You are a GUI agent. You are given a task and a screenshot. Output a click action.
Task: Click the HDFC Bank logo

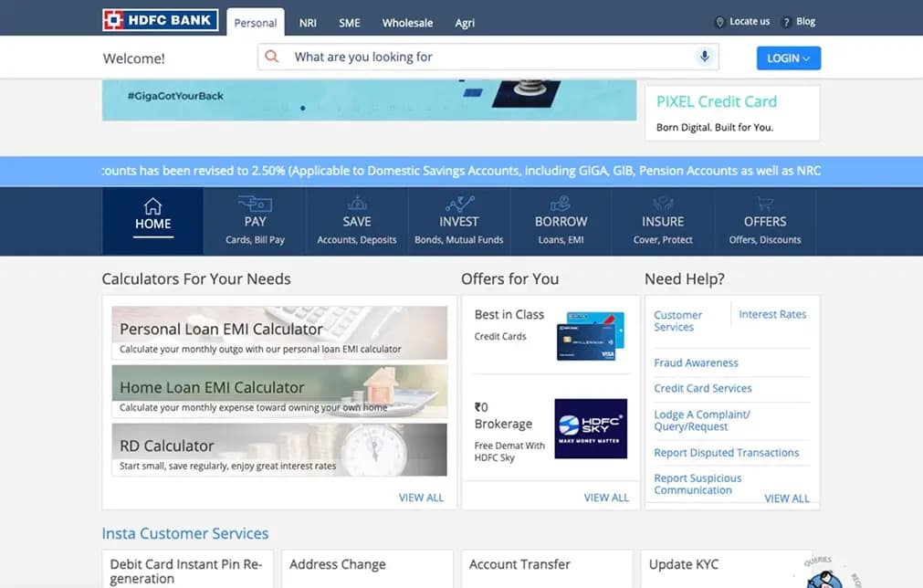click(160, 20)
